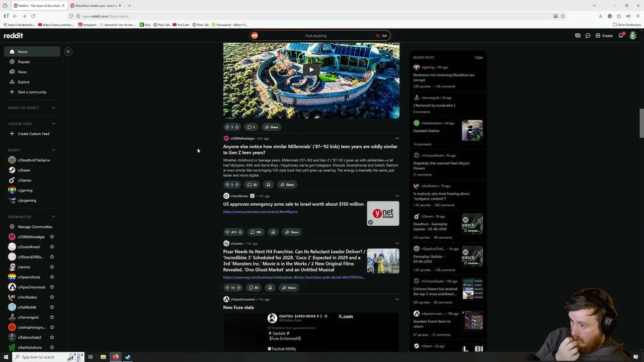
Task: Collapse the Custom Feeds section
Action: pyautogui.click(x=53, y=124)
